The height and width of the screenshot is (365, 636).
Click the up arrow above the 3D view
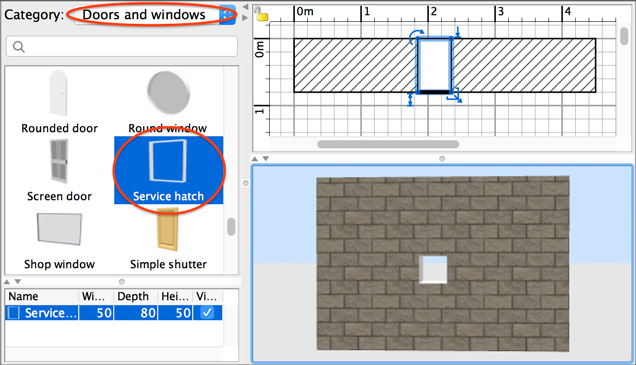255,159
